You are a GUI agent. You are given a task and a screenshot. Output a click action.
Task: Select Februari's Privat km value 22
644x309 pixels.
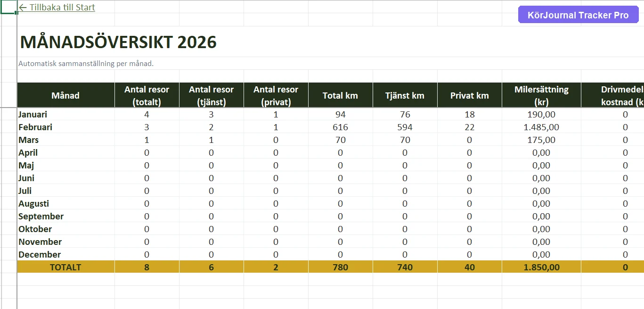pos(469,127)
